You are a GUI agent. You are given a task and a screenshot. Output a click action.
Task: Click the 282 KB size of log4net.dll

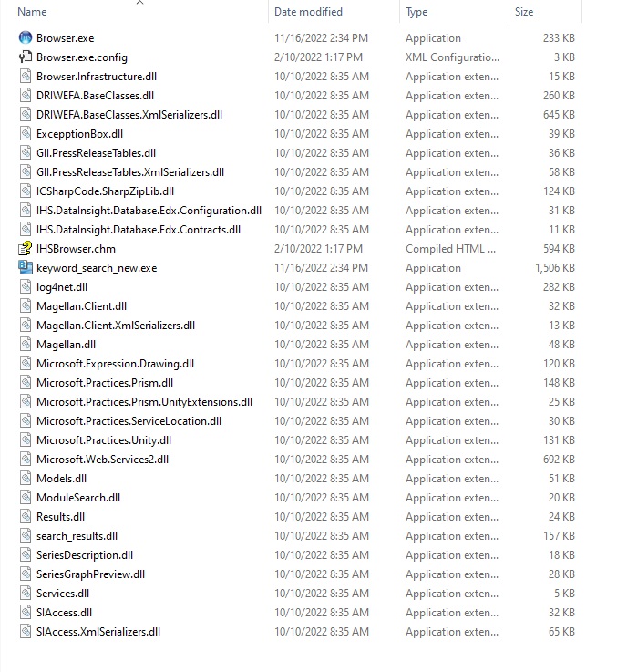[559, 287]
